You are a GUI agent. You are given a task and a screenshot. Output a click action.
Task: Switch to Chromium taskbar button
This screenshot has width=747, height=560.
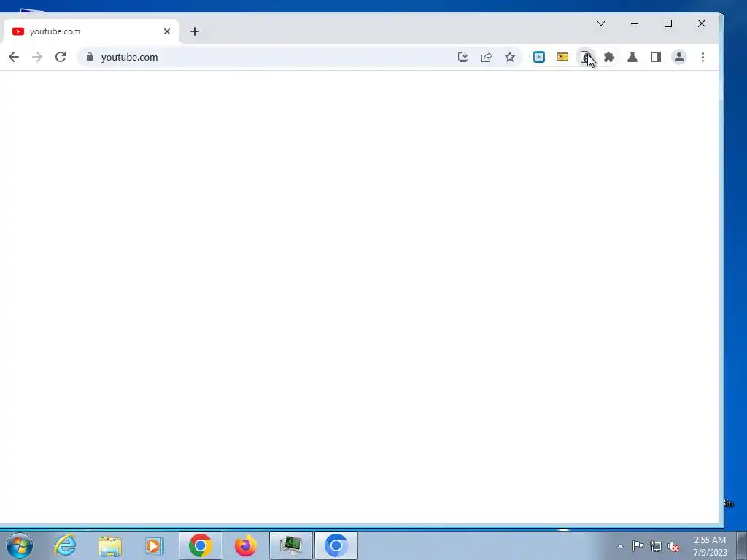[336, 545]
